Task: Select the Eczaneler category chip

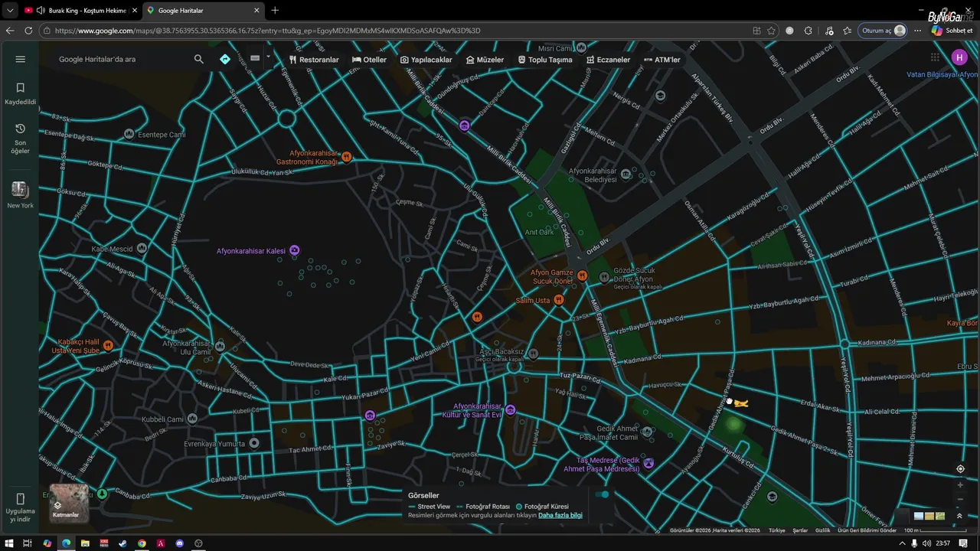Action: pos(609,60)
